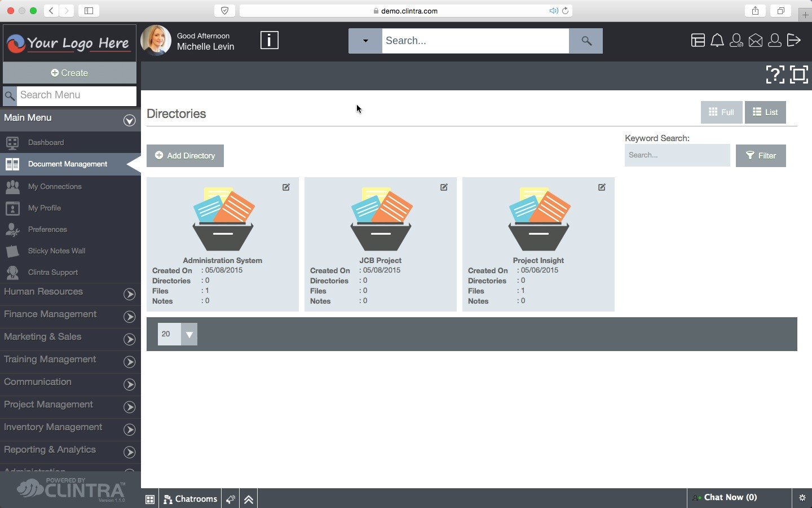
Task: Open the page size dropdown showing 20
Action: (178, 334)
